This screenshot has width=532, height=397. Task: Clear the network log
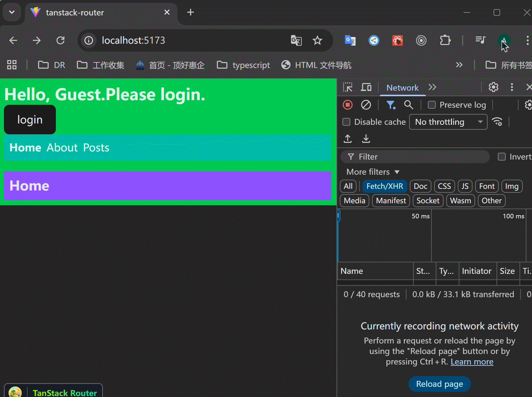click(x=366, y=105)
